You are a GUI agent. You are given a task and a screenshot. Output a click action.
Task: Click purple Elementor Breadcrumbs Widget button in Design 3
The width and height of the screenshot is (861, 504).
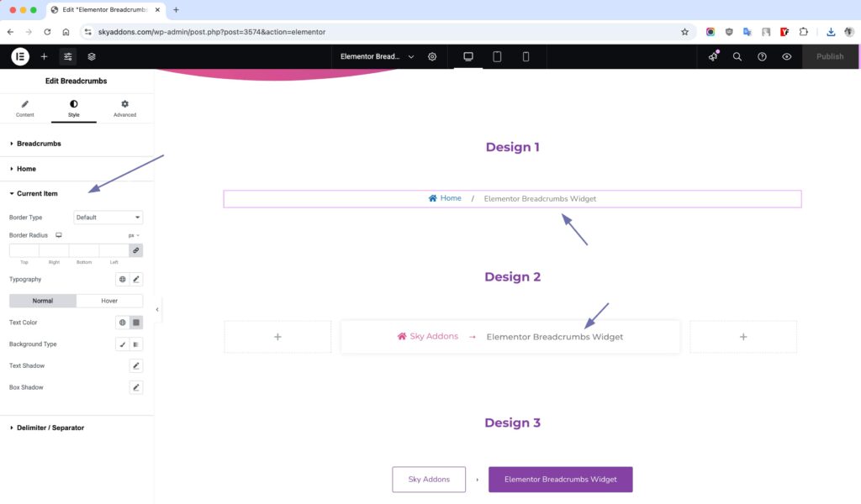[561, 480]
